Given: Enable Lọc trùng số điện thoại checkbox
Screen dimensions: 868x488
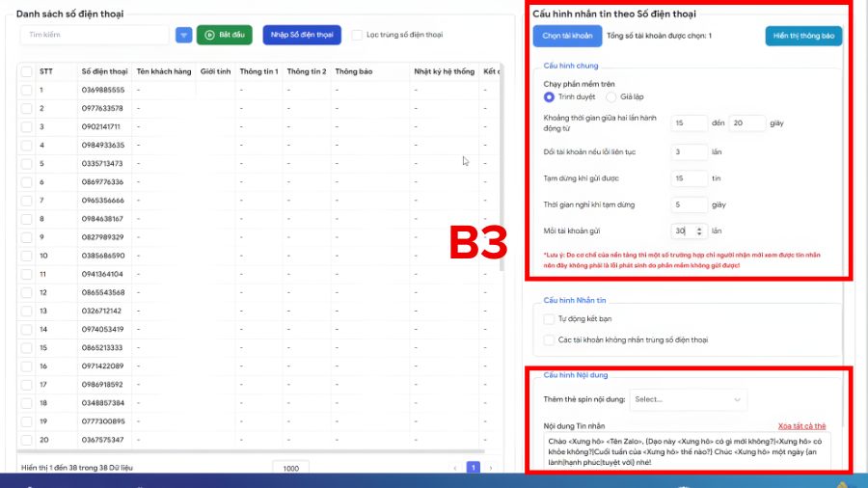Looking at the screenshot, I should (357, 35).
